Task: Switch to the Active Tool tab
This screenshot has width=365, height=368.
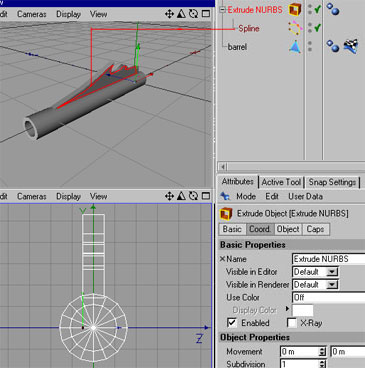Action: click(x=281, y=182)
